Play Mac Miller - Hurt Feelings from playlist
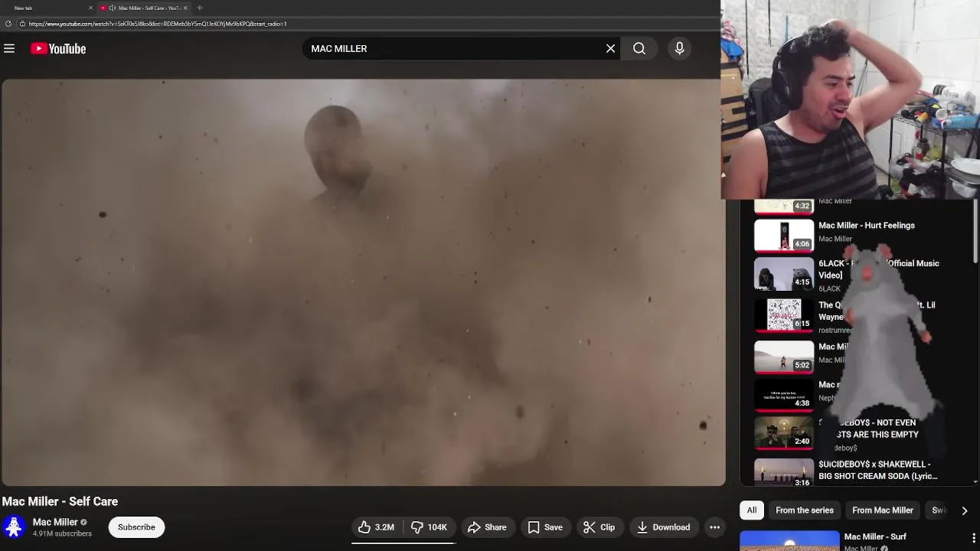 (x=867, y=226)
